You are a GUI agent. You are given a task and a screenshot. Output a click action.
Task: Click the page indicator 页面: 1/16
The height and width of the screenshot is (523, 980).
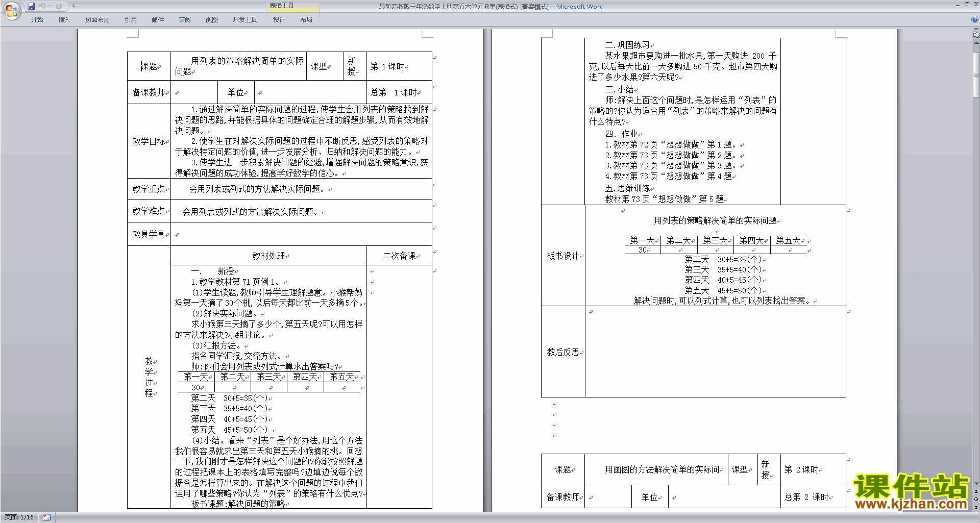19,517
